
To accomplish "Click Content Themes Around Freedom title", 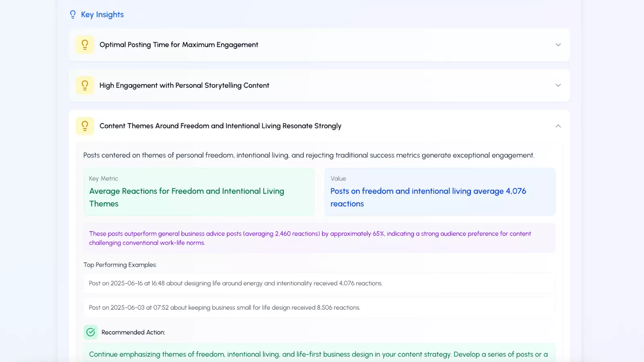I will [220, 126].
